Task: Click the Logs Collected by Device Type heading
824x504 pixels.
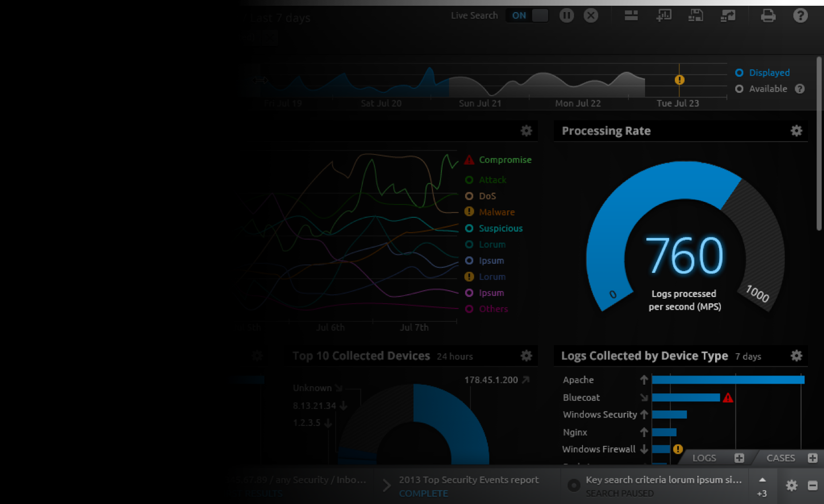Action: (645, 356)
